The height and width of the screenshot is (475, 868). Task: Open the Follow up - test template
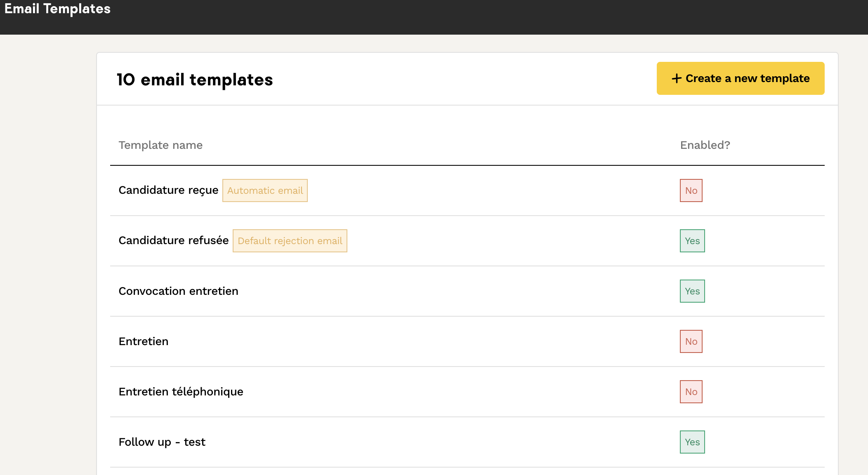tap(162, 442)
